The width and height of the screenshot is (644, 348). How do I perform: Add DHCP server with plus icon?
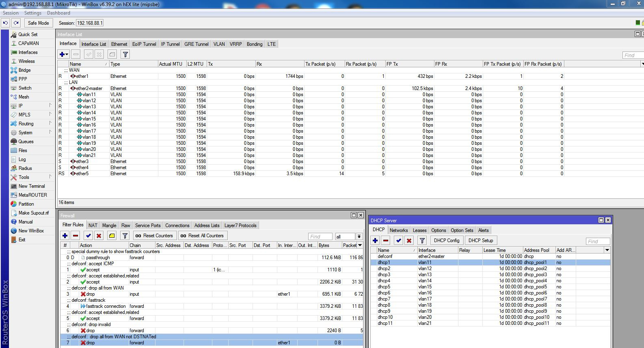(375, 241)
